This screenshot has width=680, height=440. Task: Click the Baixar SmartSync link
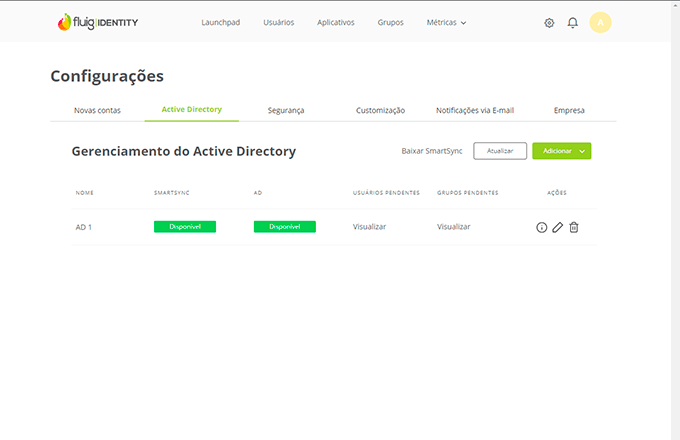point(432,151)
